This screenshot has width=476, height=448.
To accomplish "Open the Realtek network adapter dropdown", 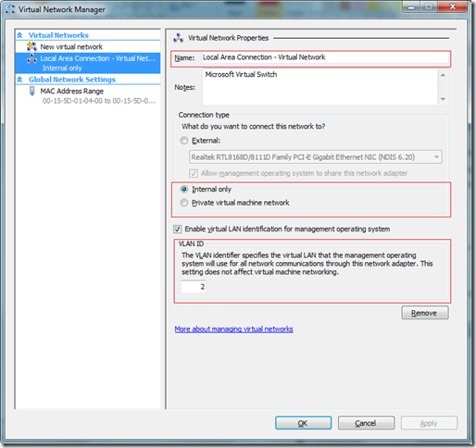I will pos(315,157).
